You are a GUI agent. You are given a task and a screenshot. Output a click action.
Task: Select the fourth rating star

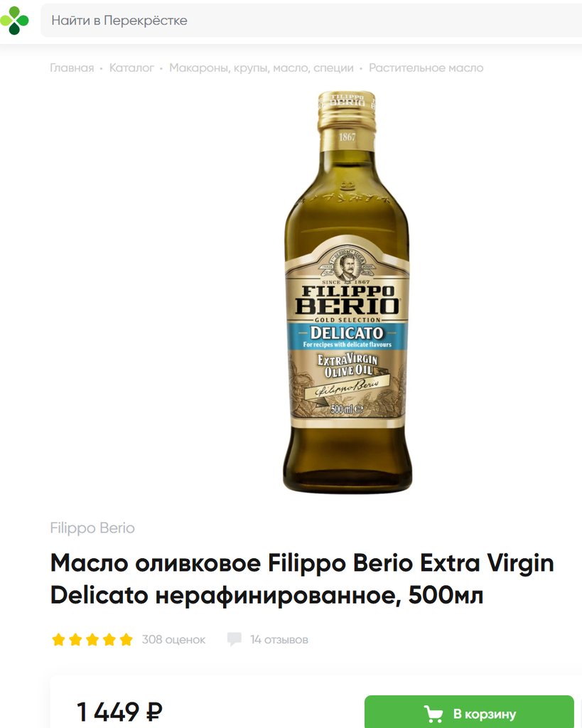click(109, 640)
